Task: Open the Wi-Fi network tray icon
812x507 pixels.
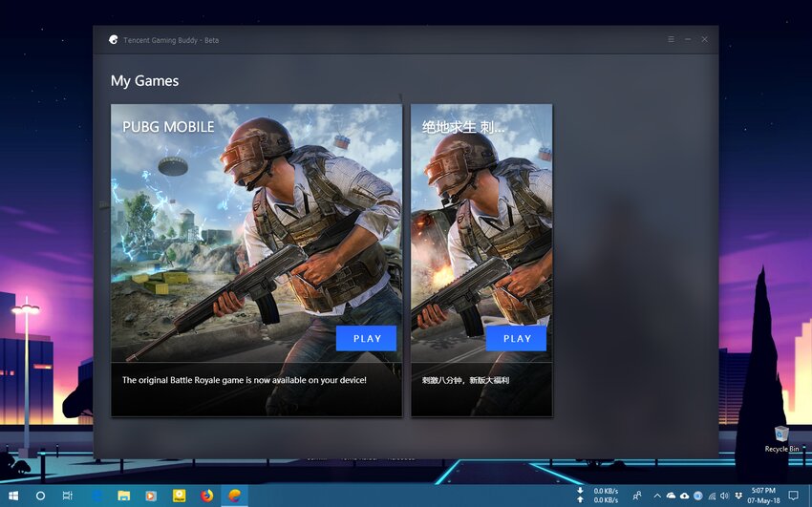Action: [712, 496]
